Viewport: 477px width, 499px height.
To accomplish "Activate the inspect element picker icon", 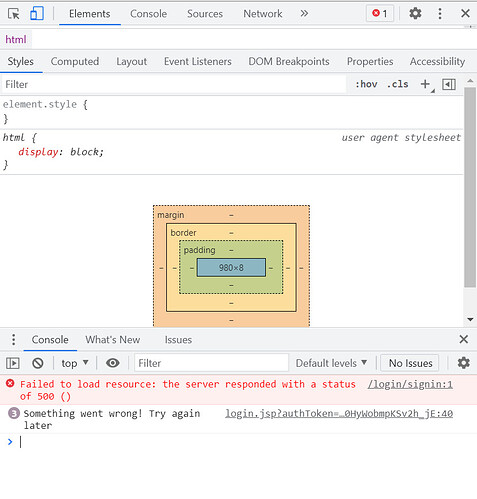I will pyautogui.click(x=14, y=14).
